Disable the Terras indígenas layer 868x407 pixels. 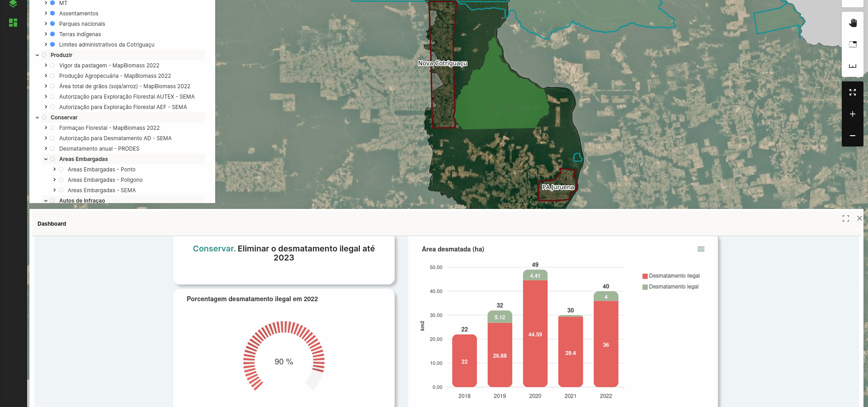[52, 34]
